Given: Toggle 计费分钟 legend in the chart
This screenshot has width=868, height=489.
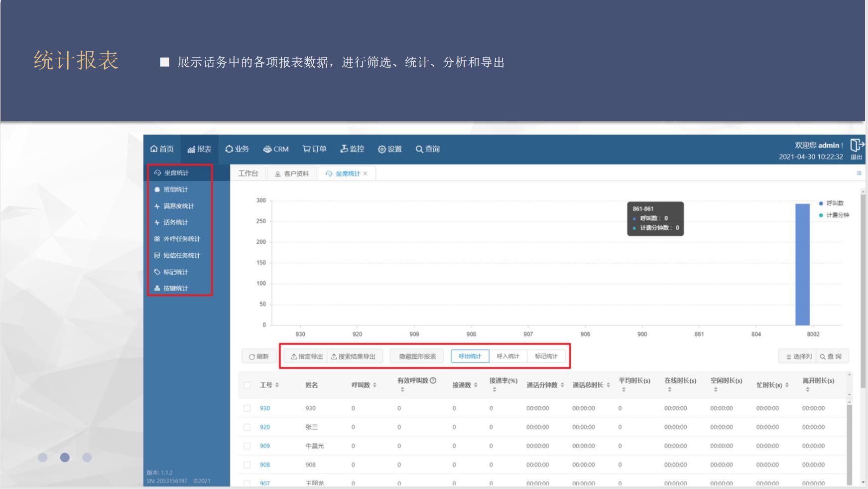Looking at the screenshot, I should tap(834, 215).
